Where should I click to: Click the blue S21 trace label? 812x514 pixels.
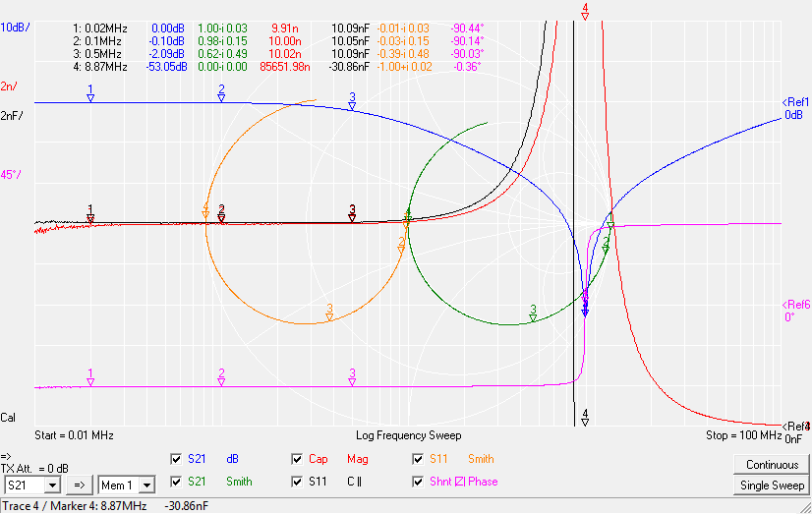(x=197, y=459)
